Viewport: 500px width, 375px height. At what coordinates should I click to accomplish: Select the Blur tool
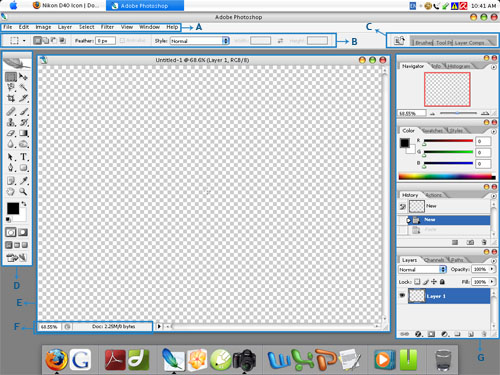[x=11, y=144]
